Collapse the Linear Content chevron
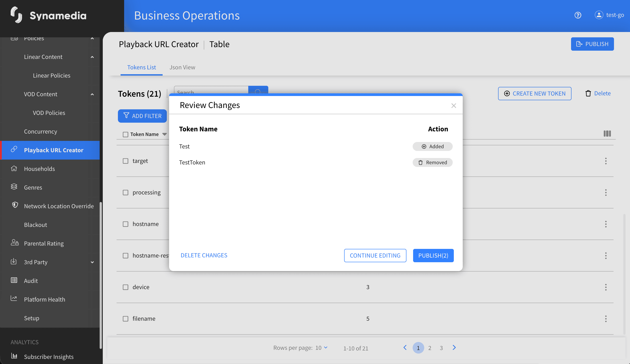 pyautogui.click(x=92, y=57)
